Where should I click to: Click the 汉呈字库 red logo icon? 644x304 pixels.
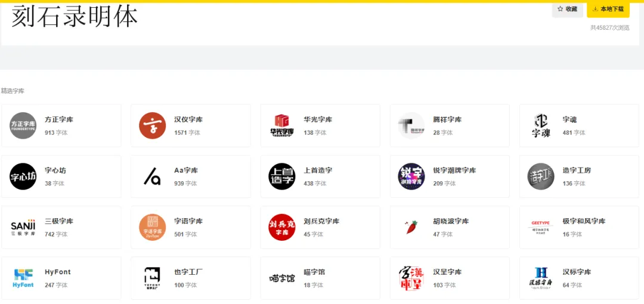pos(411,278)
